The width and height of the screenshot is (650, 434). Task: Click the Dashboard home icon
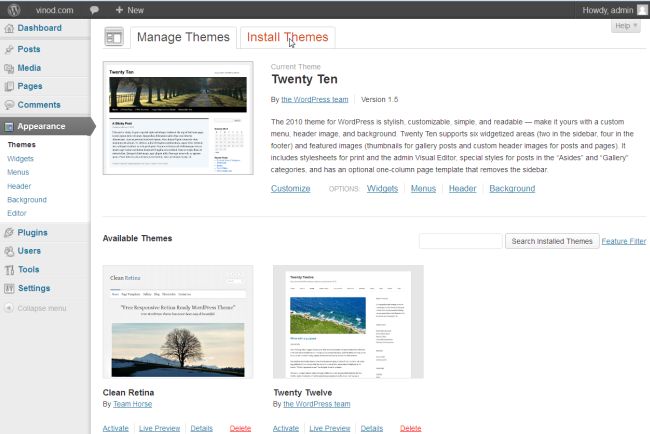[9, 28]
